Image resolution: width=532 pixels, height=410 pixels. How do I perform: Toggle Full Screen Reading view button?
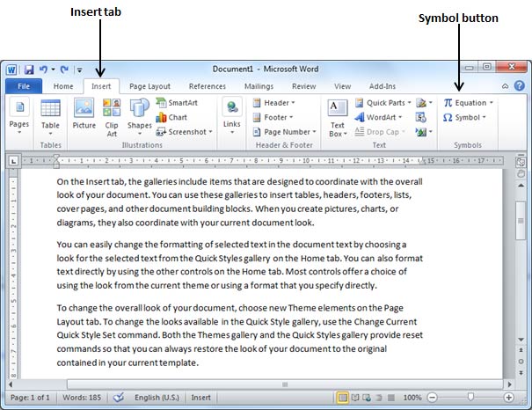[x=355, y=398]
